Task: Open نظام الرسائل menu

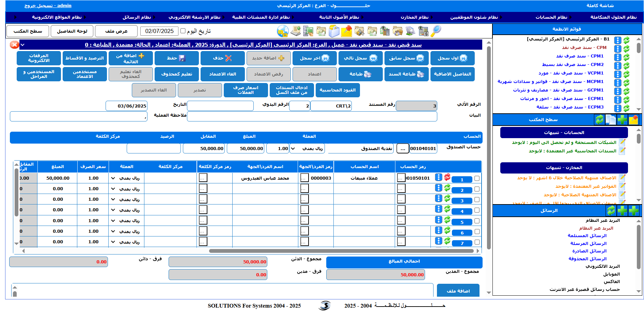Action: 137,17
